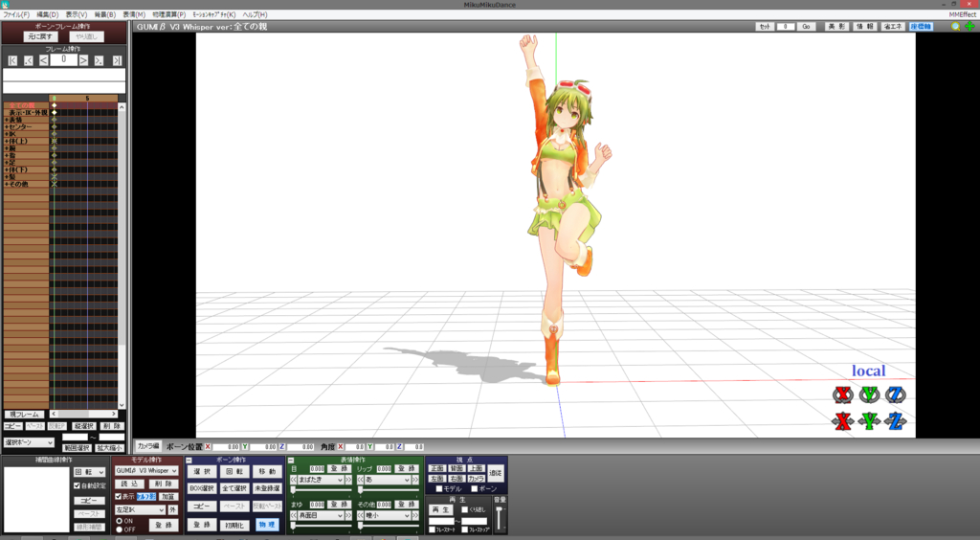The height and width of the screenshot is (540, 980).
Task: Enable the くり返し repeat checkbox
Action: pos(465,510)
